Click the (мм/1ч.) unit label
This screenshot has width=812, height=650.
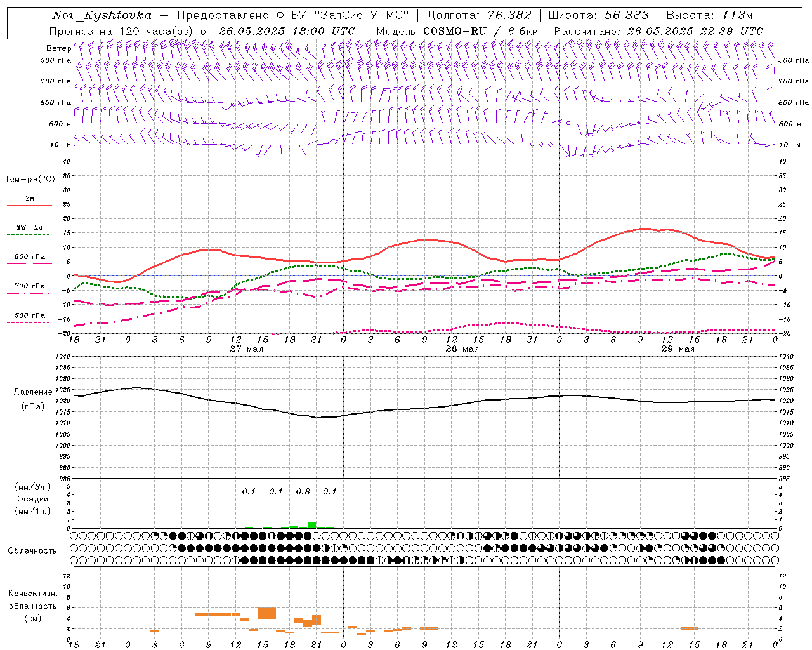point(33,511)
